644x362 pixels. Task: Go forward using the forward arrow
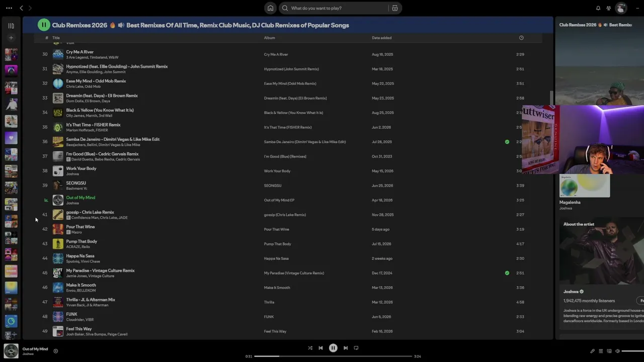pyautogui.click(x=30, y=8)
